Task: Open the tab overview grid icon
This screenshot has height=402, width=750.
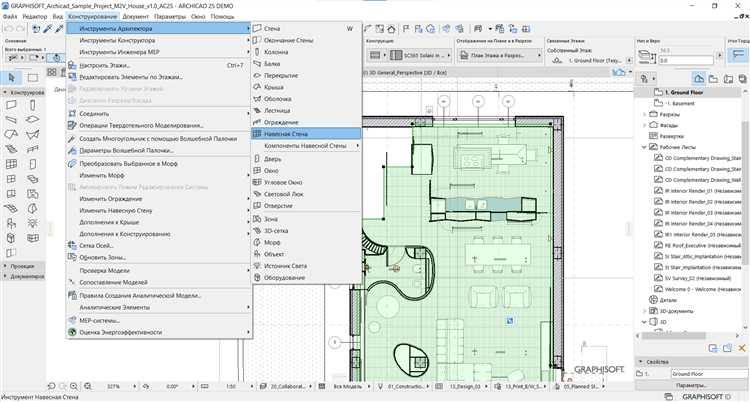Action: pyautogui.click(x=52, y=72)
